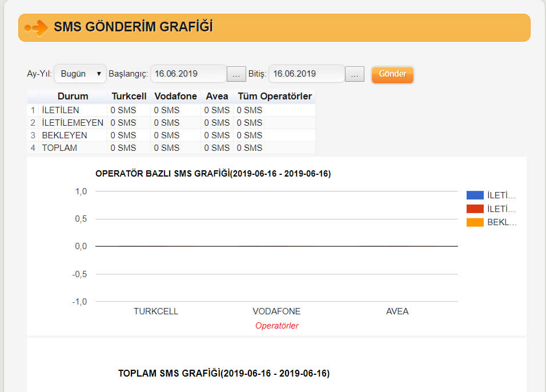This screenshot has width=546, height=392.
Task: Click the blue legend color swatch
Action: (475, 195)
